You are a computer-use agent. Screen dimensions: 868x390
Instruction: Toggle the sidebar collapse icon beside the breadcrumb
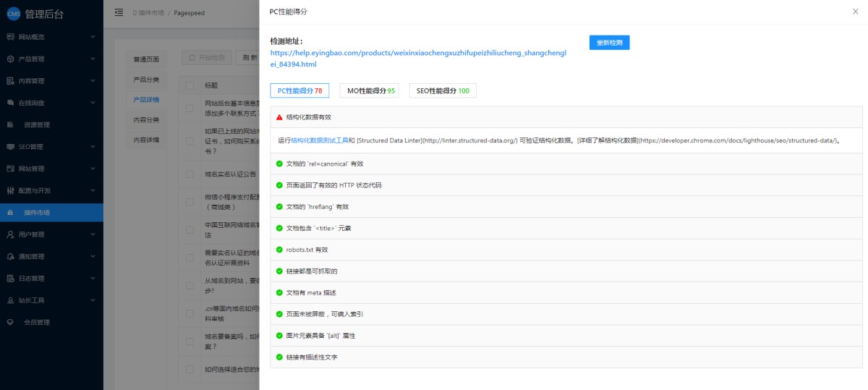(119, 13)
